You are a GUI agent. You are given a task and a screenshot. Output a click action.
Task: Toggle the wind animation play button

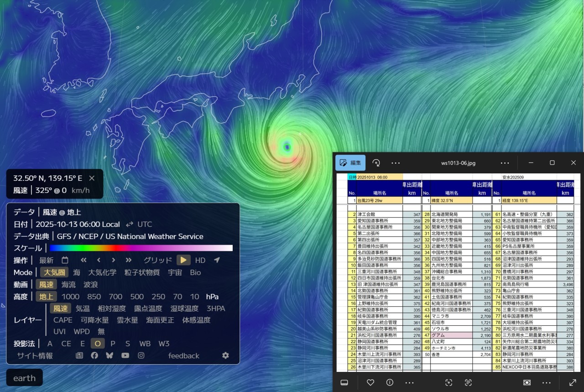pyautogui.click(x=183, y=260)
